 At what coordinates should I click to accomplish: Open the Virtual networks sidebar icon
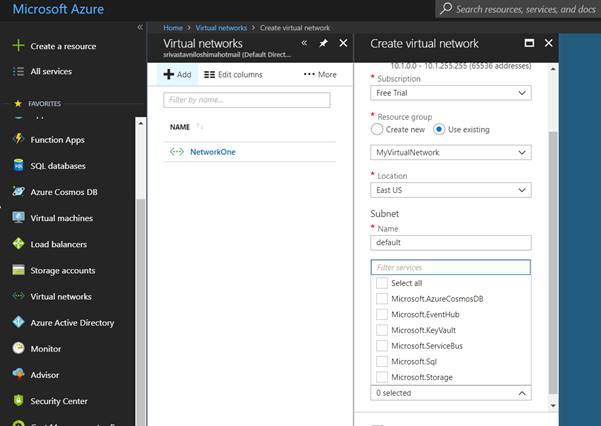(x=18, y=296)
